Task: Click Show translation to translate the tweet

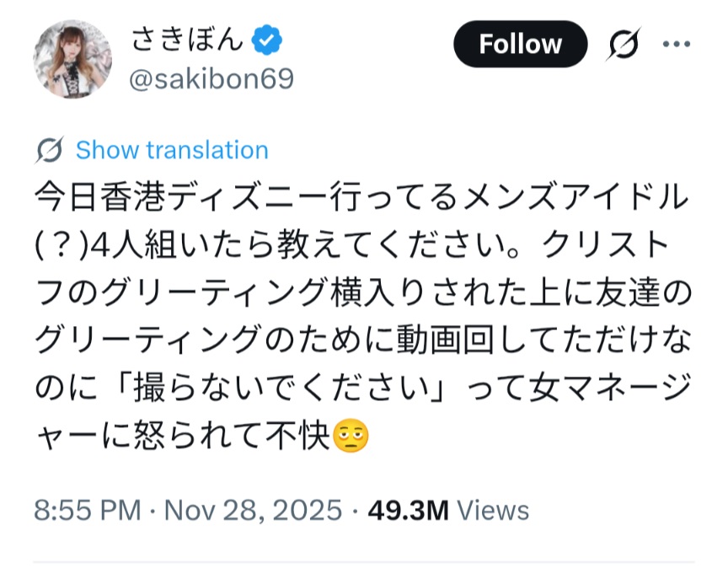Action: click(171, 151)
